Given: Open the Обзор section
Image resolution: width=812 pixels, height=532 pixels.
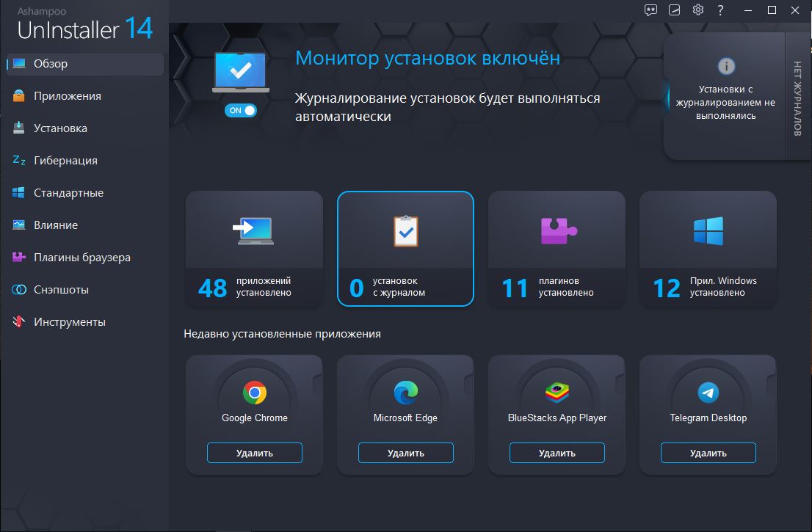Looking at the screenshot, I should pyautogui.click(x=85, y=64).
